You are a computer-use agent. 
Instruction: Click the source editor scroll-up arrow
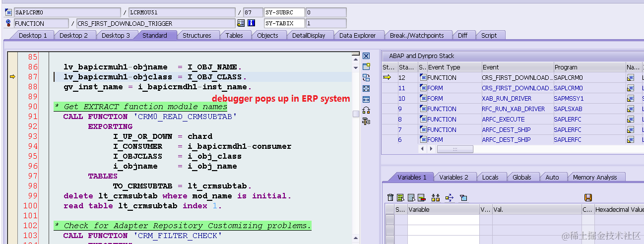pos(355,59)
